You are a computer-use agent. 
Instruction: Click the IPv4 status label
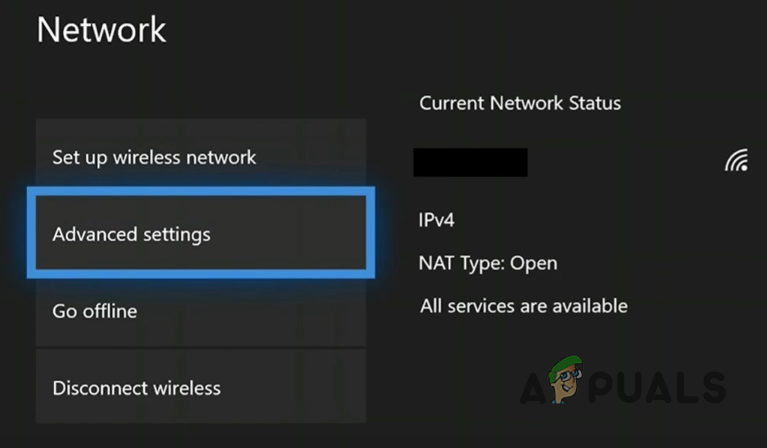436,220
